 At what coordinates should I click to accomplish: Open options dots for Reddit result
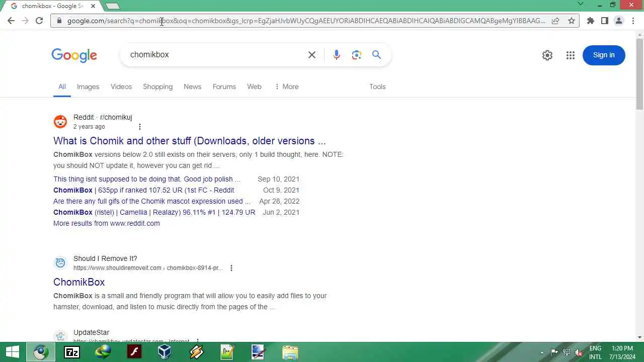140,127
